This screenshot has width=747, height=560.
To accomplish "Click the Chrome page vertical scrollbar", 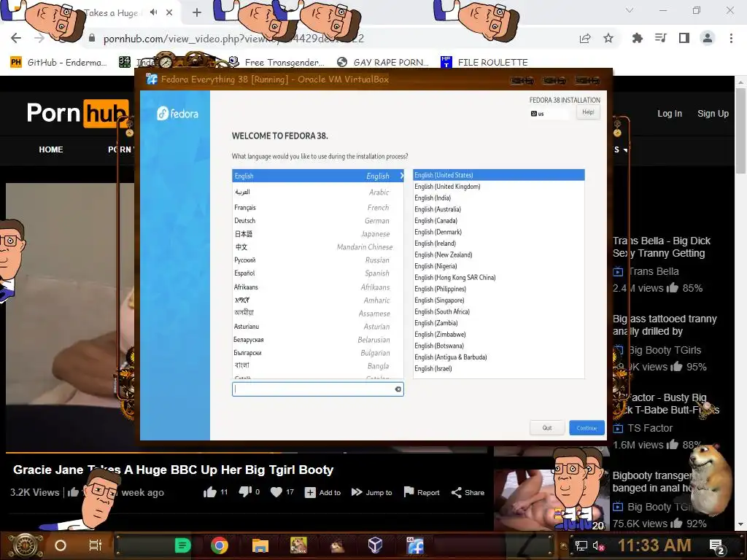I will (741, 131).
